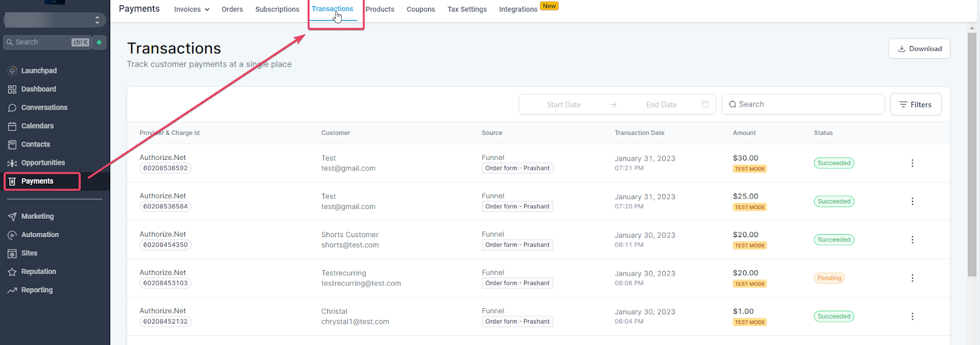Click the email shorts@test.com

coord(350,245)
